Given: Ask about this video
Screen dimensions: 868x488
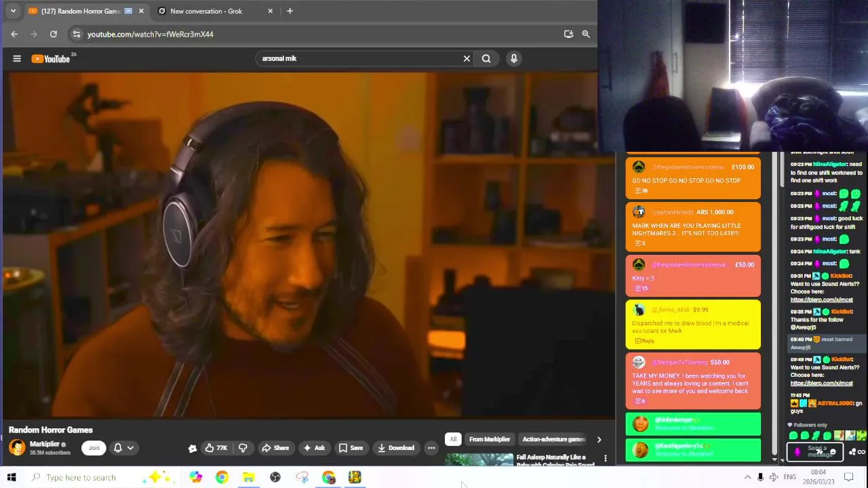Looking at the screenshot, I should coord(314,448).
